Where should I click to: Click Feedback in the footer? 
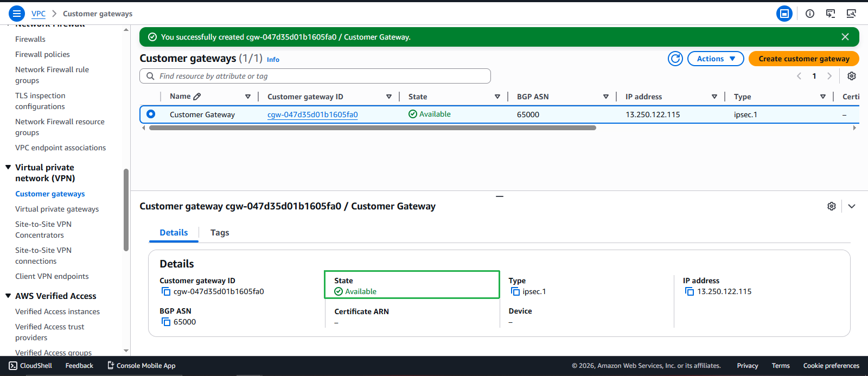tap(79, 366)
